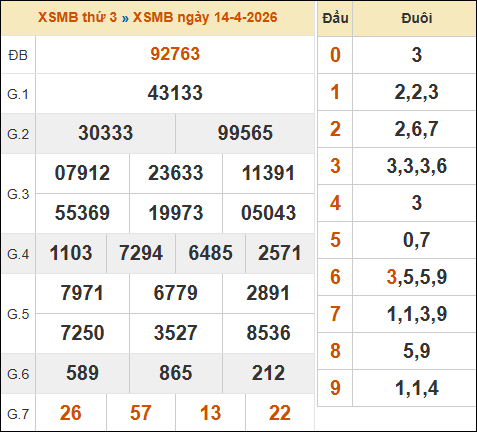Viewport: 477px width, 432px height.
Task: Open the XSMB ngày 14-4-2026 link
Action: 205,17
